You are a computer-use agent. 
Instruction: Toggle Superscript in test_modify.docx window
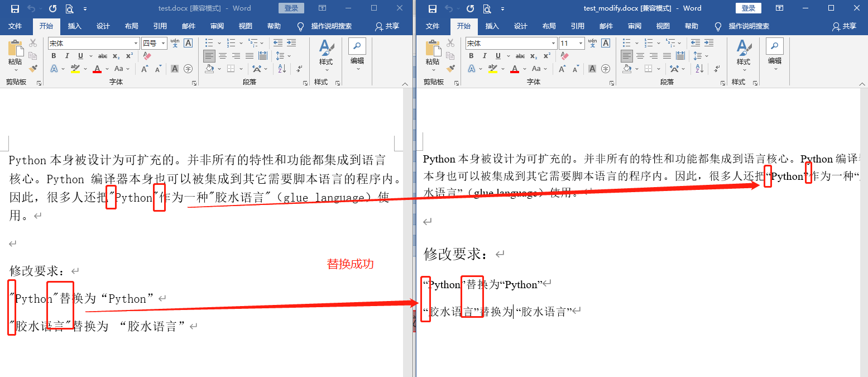(547, 56)
